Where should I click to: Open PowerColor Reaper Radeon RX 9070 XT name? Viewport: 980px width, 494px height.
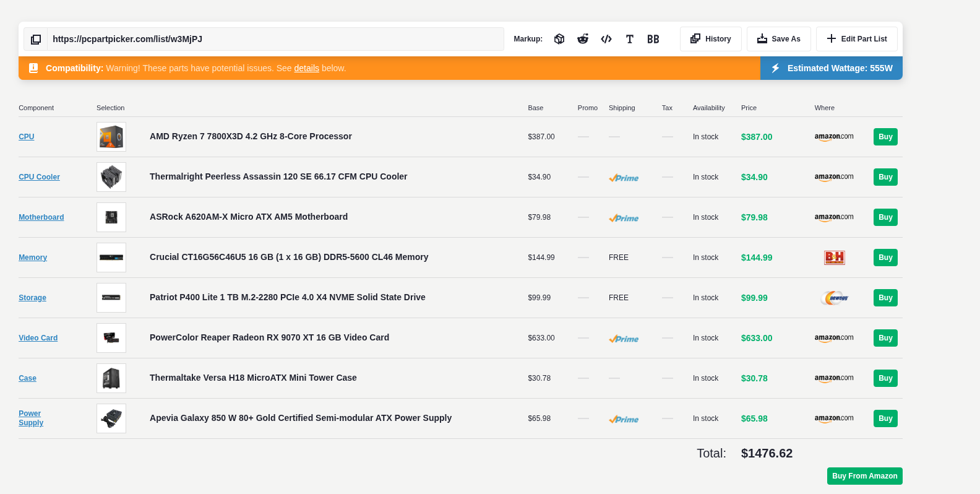[x=269, y=337]
